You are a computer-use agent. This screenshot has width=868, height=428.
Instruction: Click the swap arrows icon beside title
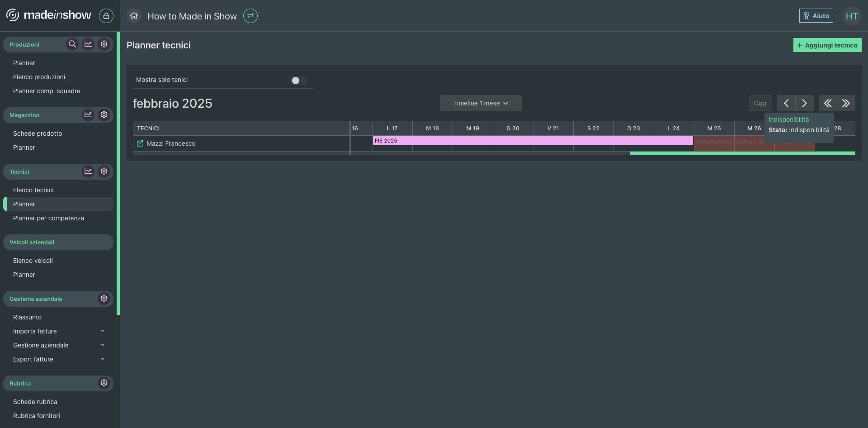[250, 16]
